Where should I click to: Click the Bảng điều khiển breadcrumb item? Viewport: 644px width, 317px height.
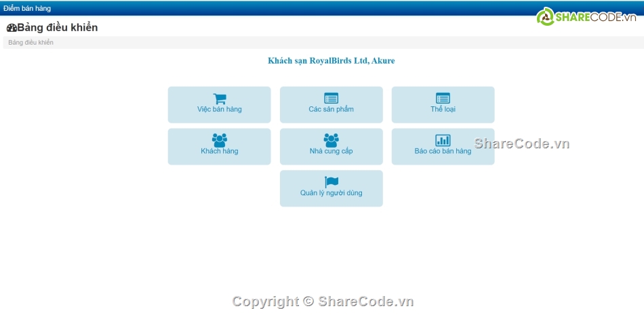[31, 43]
